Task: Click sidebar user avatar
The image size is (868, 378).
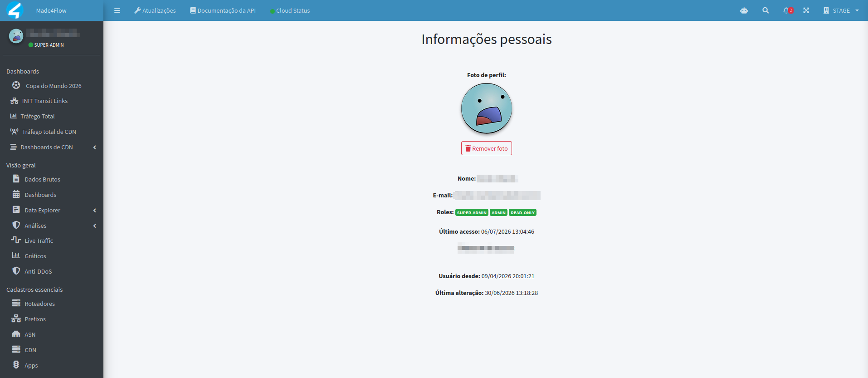Action: [x=16, y=36]
